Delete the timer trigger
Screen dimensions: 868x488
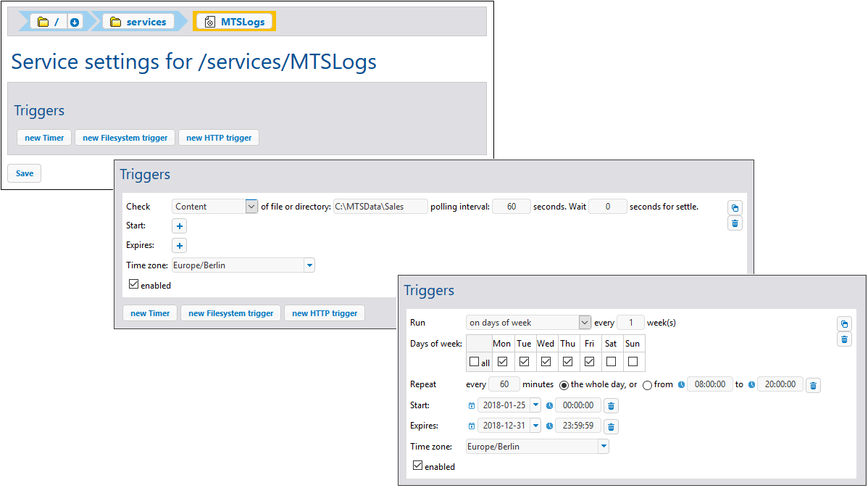click(x=844, y=339)
